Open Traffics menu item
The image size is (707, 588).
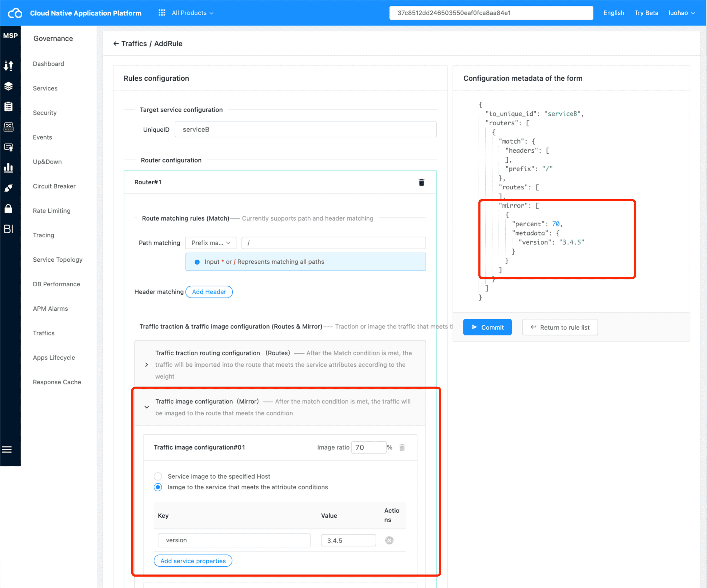coord(44,333)
